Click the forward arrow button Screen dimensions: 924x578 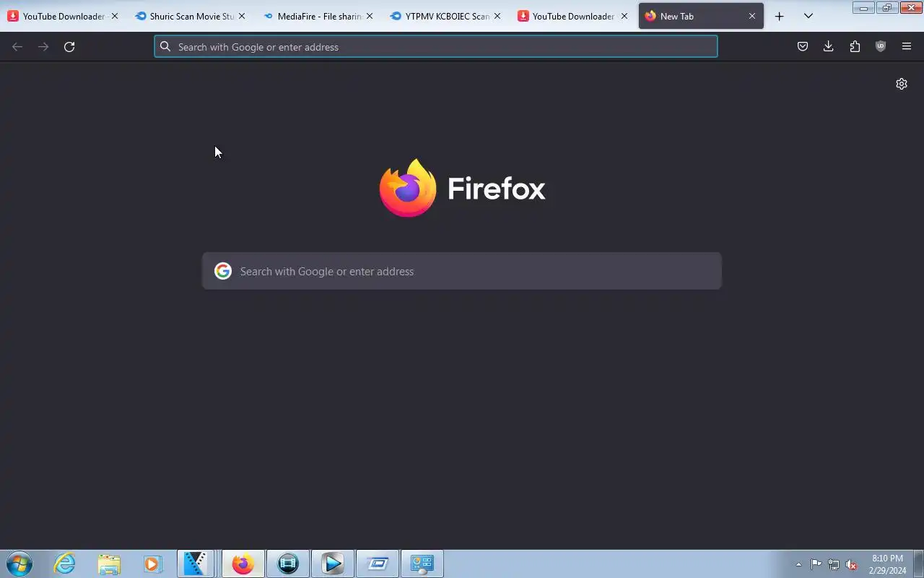coord(43,47)
